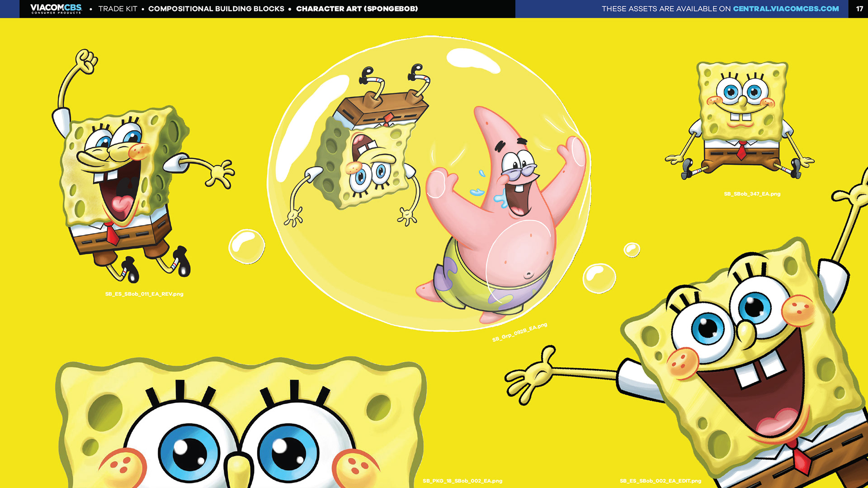Click the SB_ES_SBob_002_EA_EDIT.png label
Viewport: 868px width, 488px height.
coord(660,481)
